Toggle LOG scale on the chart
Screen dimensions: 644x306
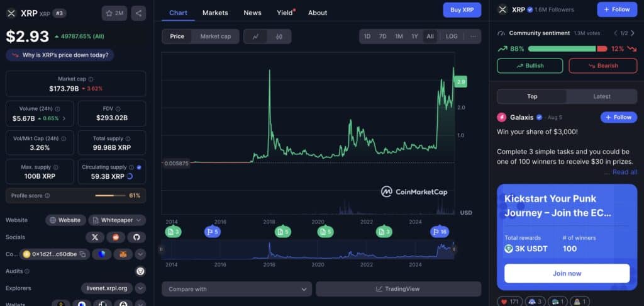pyautogui.click(x=452, y=37)
